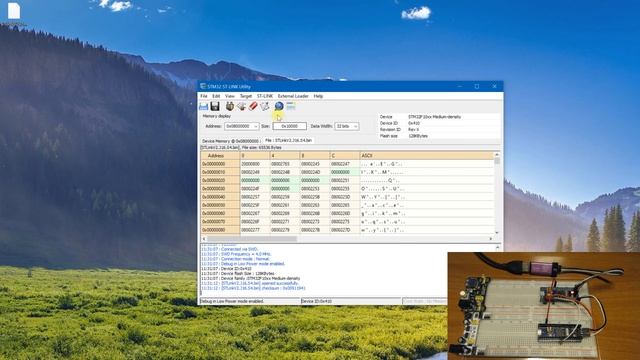Open the View menu
This screenshot has height=360, width=640.
[x=230, y=96]
